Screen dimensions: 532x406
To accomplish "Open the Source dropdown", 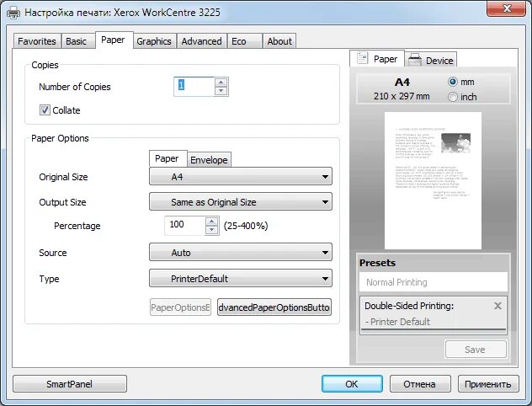I will coord(241,252).
